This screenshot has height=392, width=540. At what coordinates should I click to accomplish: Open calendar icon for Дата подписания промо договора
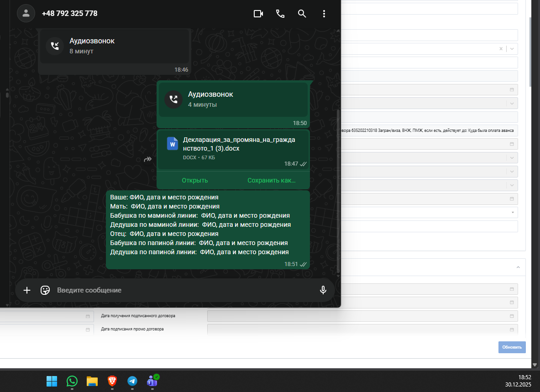tap(512, 329)
